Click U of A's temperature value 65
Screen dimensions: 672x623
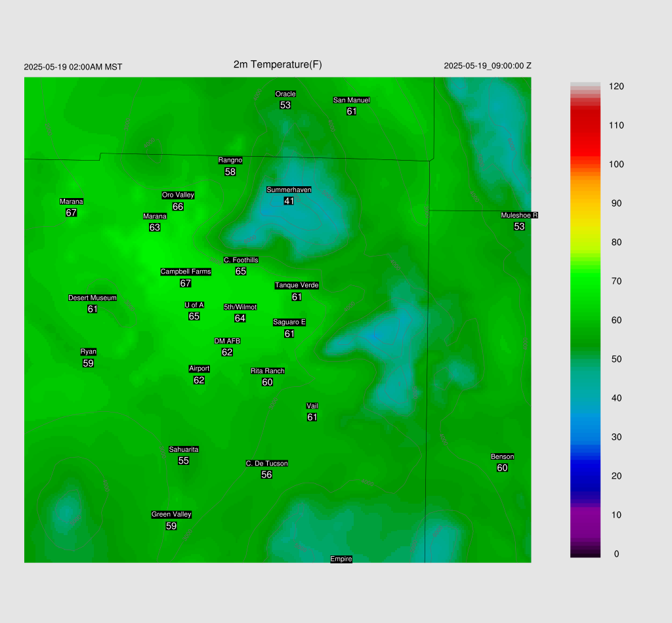coord(194,316)
